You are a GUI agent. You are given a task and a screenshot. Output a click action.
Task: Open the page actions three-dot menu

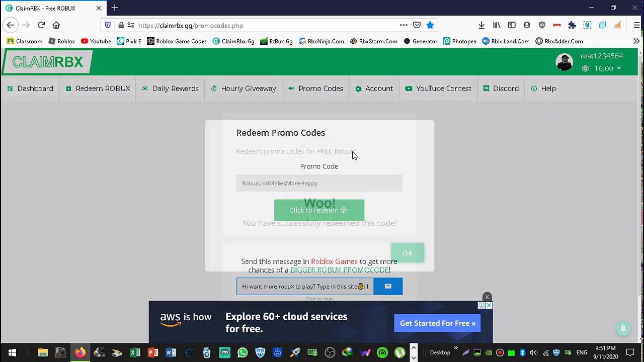coord(404,25)
